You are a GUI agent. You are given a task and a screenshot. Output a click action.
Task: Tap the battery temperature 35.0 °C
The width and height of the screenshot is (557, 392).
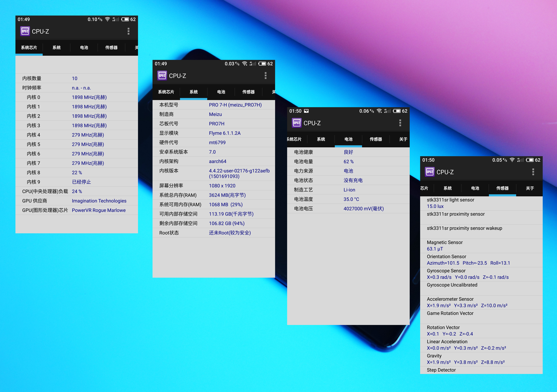coord(351,199)
